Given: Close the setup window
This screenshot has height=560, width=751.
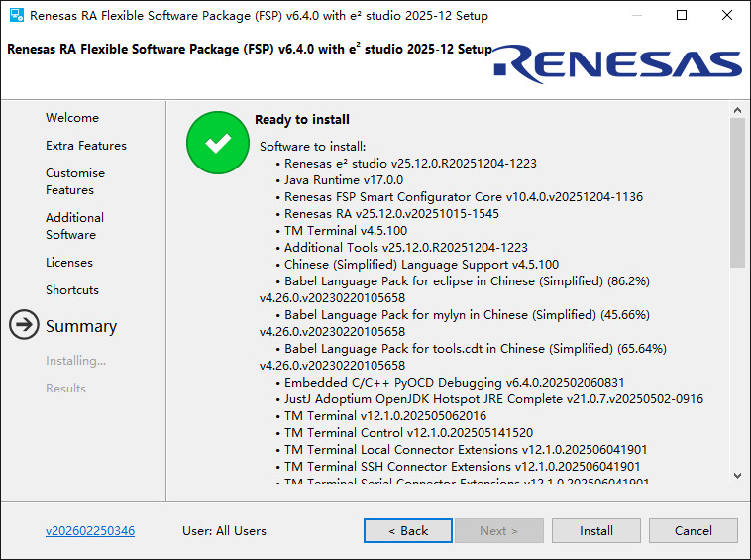Looking at the screenshot, I should (x=727, y=15).
